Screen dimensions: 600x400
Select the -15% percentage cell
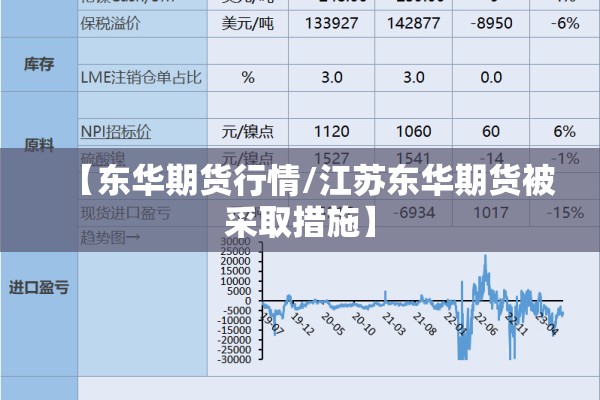pyautogui.click(x=565, y=213)
